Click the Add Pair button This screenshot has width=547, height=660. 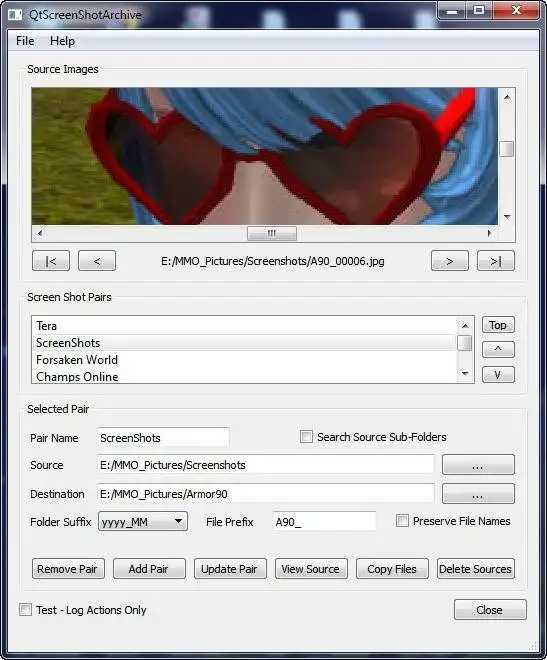point(149,569)
